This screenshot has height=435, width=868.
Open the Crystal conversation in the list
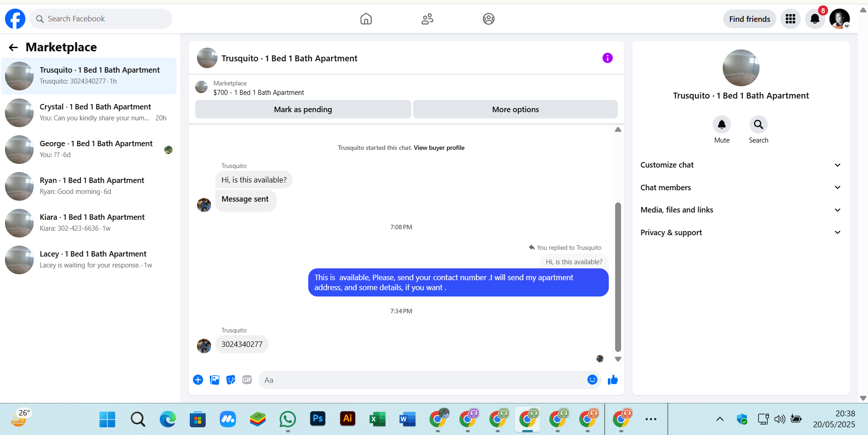tap(89, 113)
